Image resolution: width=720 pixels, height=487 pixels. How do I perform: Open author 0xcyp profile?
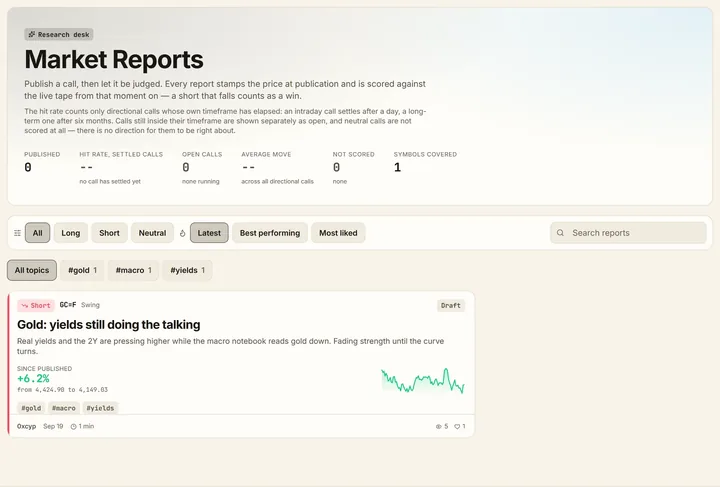point(27,426)
